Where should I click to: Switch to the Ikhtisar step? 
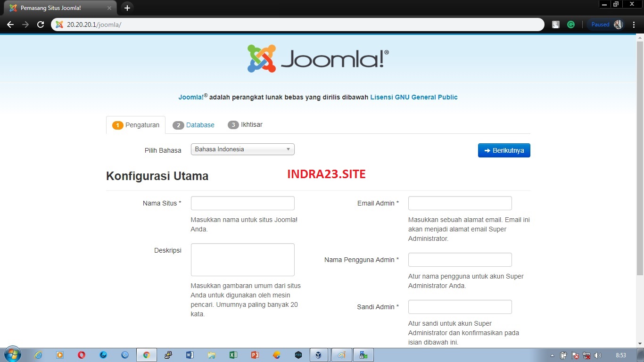(245, 124)
